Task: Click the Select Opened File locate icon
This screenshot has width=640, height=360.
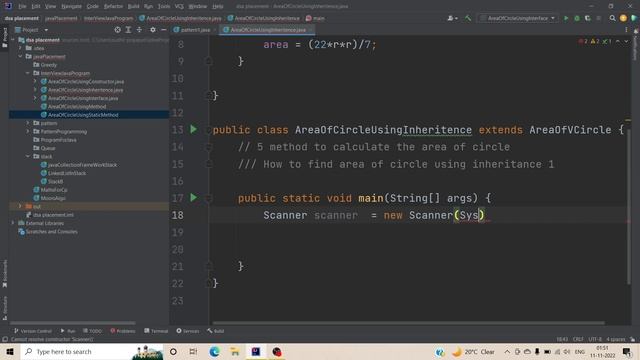Action: (x=118, y=30)
